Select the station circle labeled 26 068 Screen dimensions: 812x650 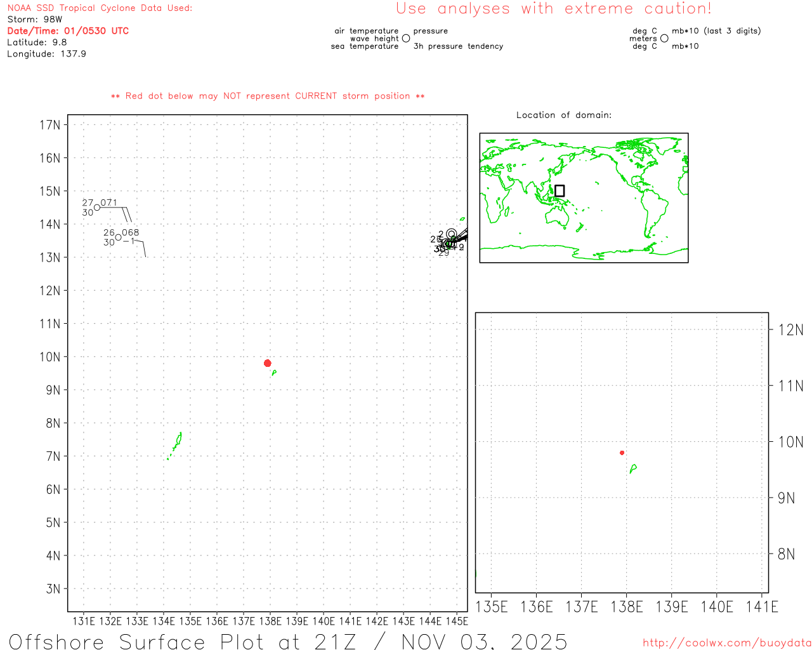click(x=119, y=237)
